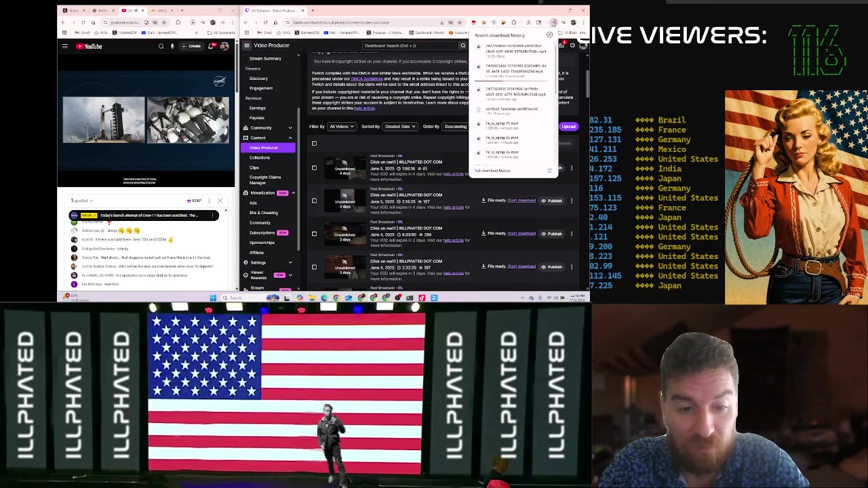The height and width of the screenshot is (488, 868).
Task: Check the June 5 2:18:25 video checkbox
Action: [x=314, y=201]
